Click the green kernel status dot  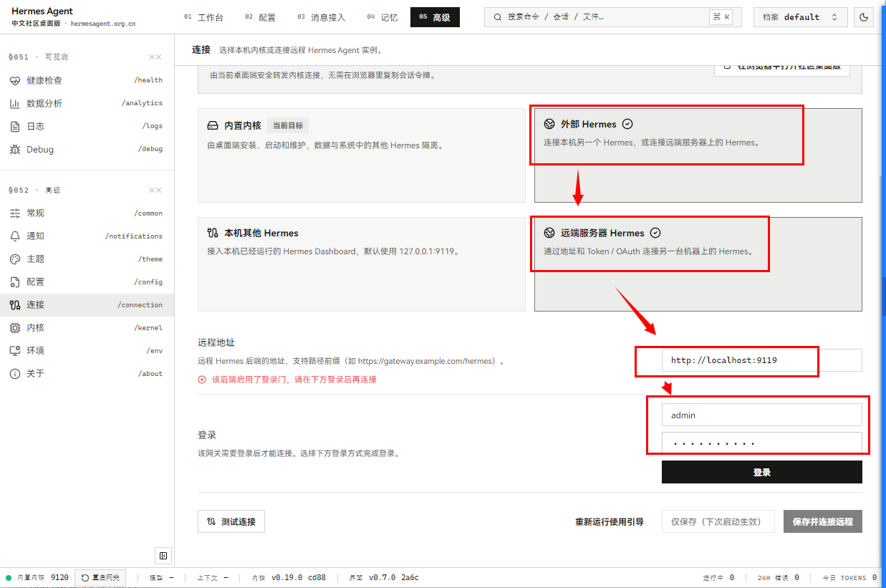coord(9,577)
